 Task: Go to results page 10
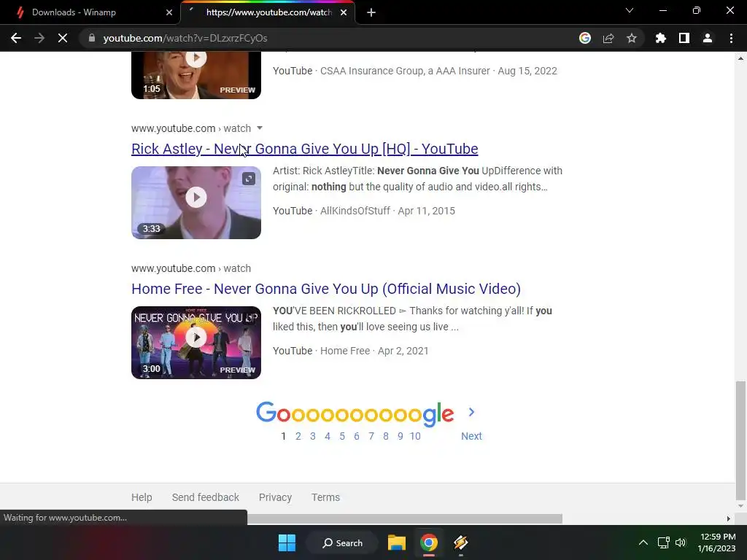point(415,436)
